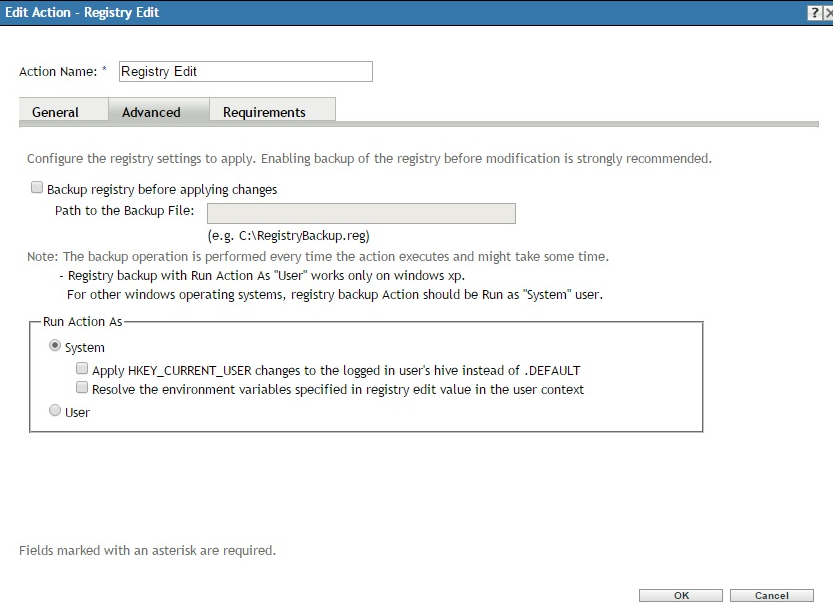
Task: Click the Run Action As group heading
Action: (x=83, y=323)
